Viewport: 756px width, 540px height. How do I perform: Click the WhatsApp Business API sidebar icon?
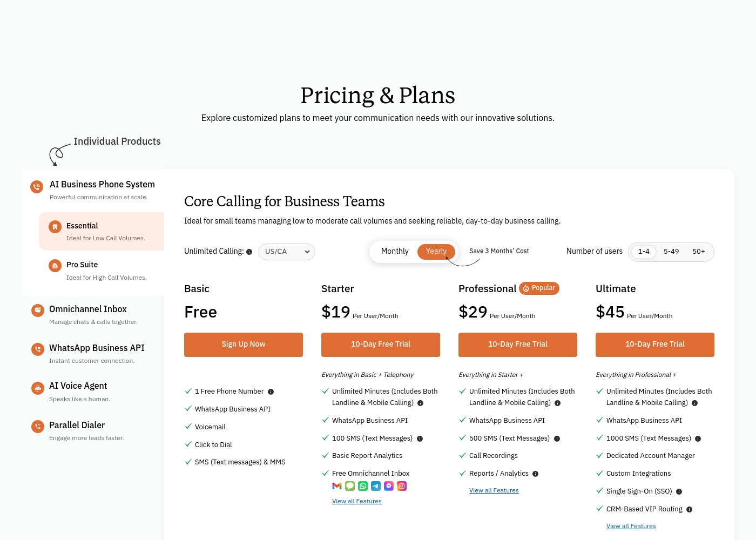pos(38,349)
